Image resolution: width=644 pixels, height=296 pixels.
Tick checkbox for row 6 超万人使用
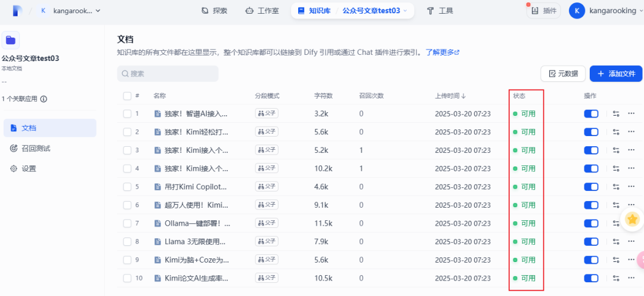coord(128,205)
